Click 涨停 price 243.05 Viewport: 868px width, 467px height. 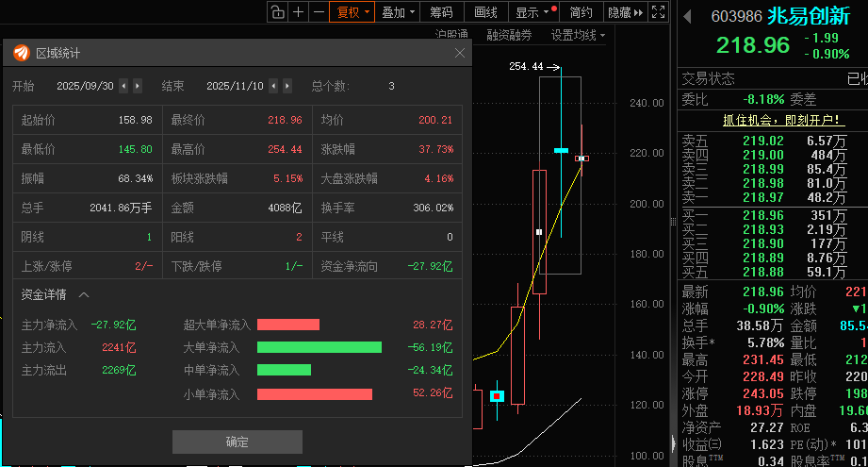[763, 393]
